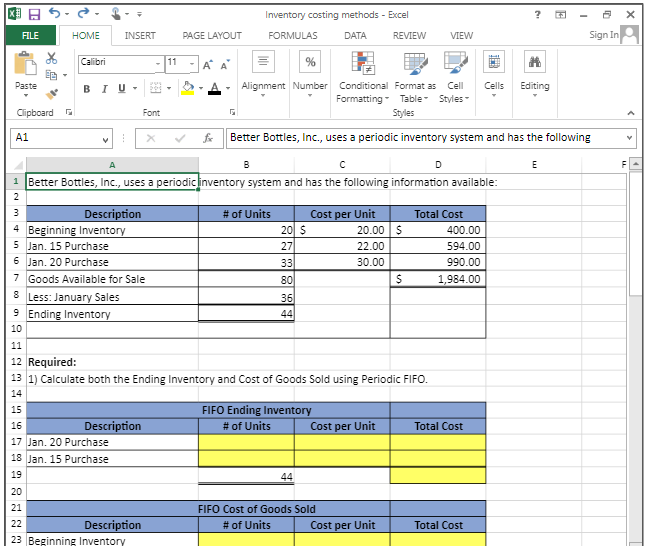Expand the Fill Color dropdown arrow
This screenshot has height=549, width=649.
(x=201, y=88)
